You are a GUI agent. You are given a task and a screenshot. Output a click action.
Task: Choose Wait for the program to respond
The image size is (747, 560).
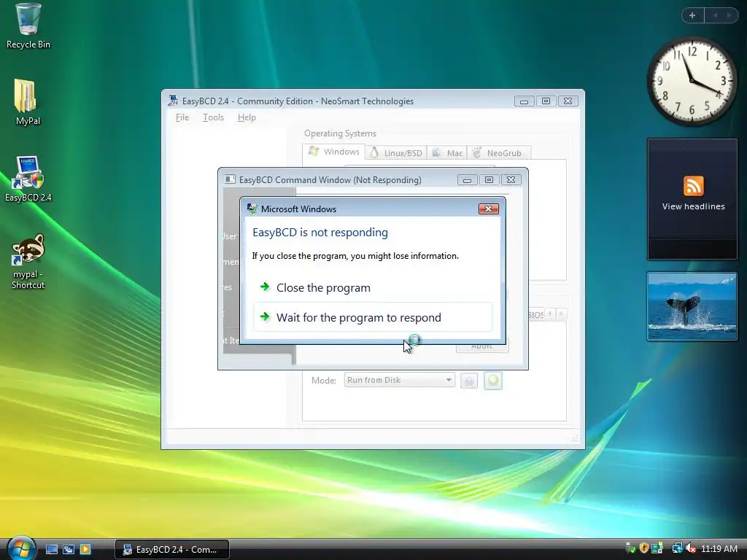pos(373,317)
